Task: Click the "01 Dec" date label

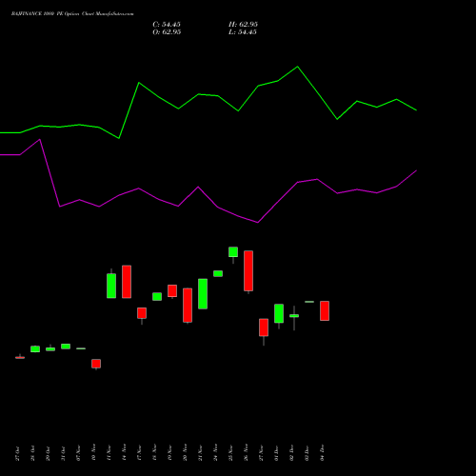Action: tap(276, 453)
